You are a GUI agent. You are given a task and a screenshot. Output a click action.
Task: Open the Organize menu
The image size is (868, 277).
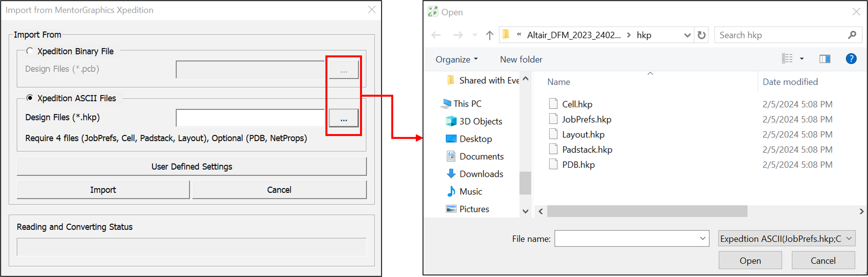[457, 59]
